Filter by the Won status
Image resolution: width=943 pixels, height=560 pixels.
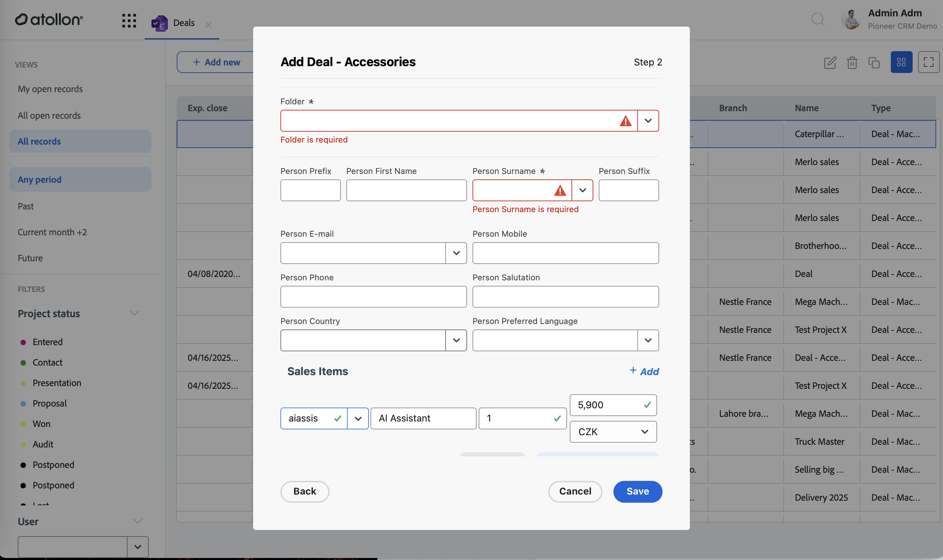click(x=42, y=424)
